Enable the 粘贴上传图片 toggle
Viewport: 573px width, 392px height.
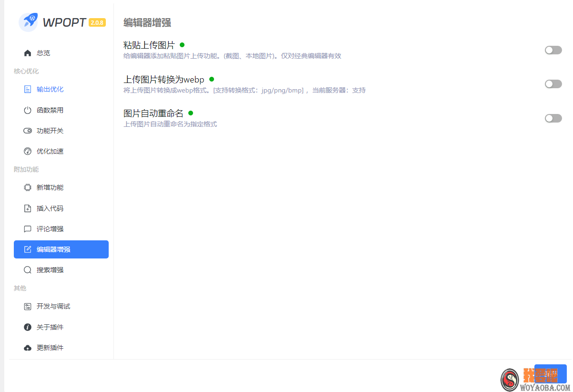coord(553,50)
